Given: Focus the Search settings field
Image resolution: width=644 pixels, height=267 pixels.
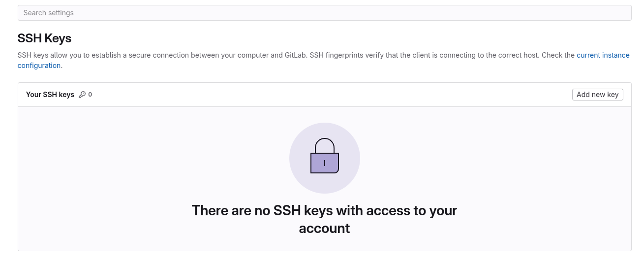Looking at the screenshot, I should 324,13.
